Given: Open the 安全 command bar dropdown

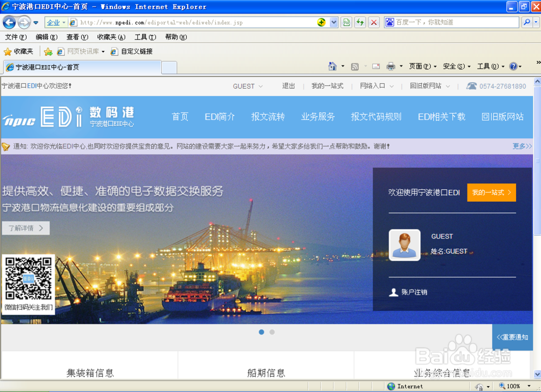Looking at the screenshot, I should (457, 66).
